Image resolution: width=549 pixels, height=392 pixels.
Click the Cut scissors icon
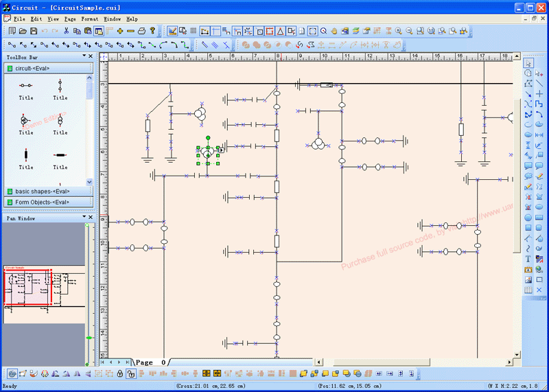click(x=67, y=31)
